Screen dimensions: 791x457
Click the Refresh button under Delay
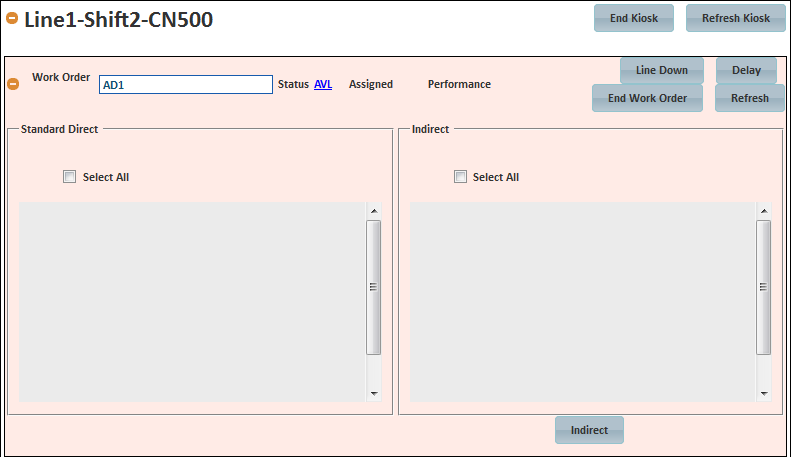[750, 98]
